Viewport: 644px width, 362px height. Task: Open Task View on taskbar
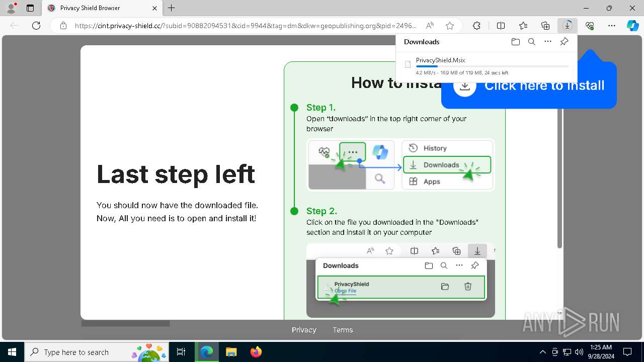point(181,352)
